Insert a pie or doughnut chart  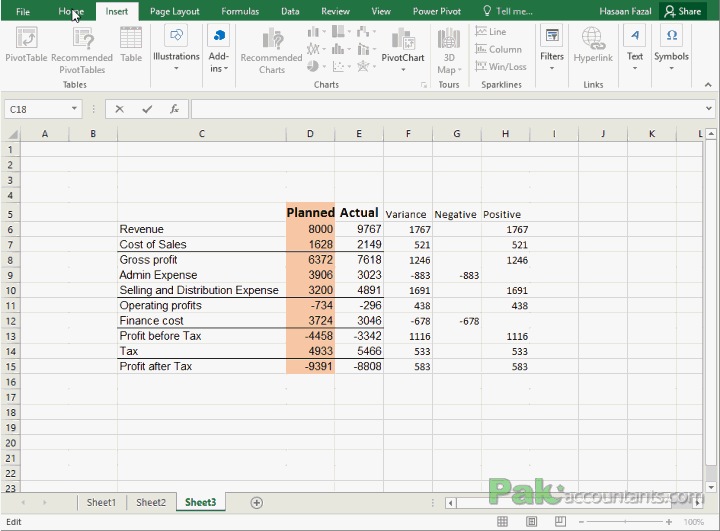(316, 66)
